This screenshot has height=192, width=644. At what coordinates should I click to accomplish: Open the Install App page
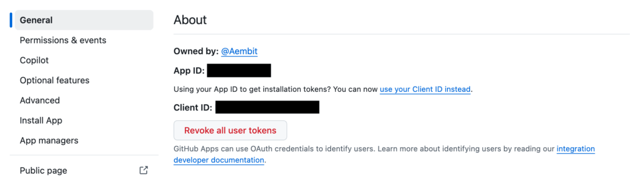[41, 120]
